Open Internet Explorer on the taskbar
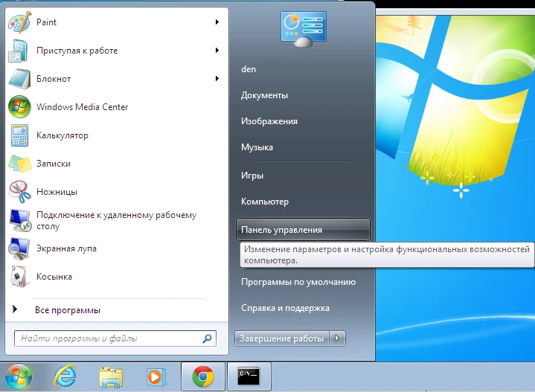Viewport: 535px width, 392px height. click(64, 376)
